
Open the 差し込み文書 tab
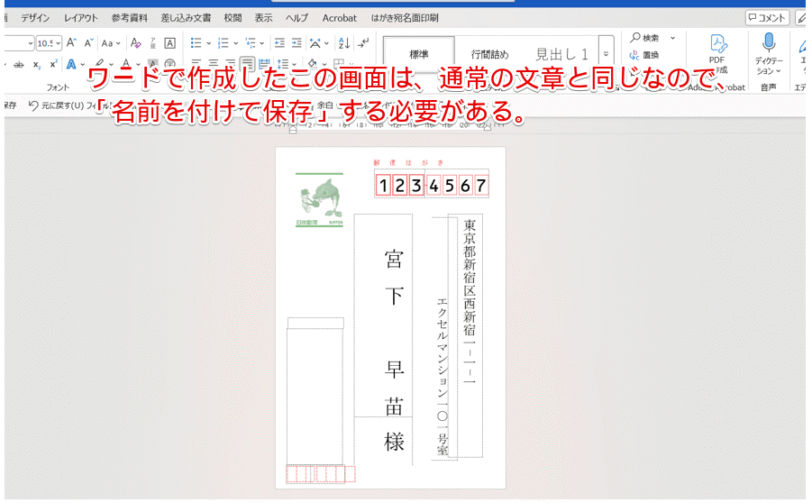point(186,18)
